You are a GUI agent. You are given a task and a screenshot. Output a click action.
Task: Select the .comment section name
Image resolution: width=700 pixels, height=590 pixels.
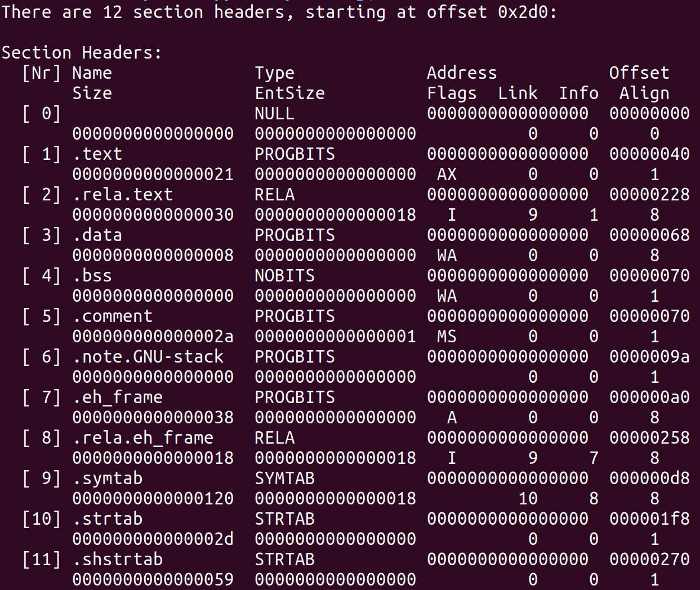pos(112,316)
